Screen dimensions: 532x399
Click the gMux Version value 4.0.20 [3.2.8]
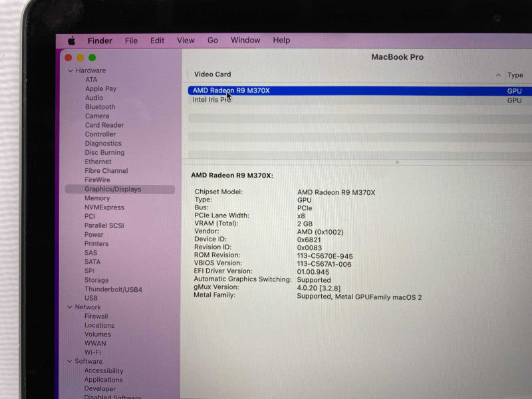click(x=319, y=289)
